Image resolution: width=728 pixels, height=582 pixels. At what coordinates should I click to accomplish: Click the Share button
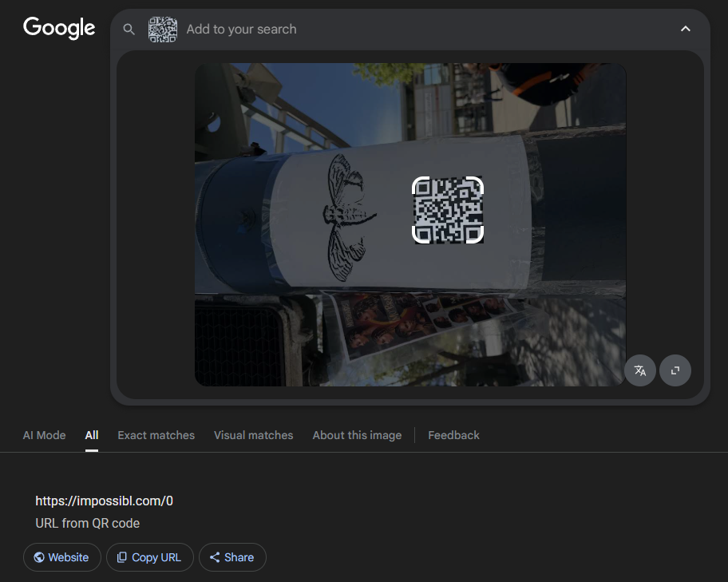pyautogui.click(x=232, y=557)
